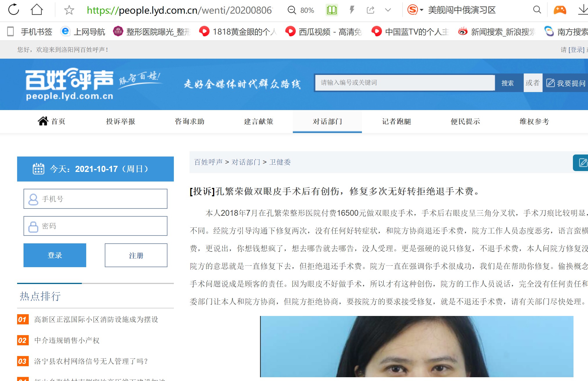Go to browser home page icon
This screenshot has width=588, height=381.
pos(37,10)
